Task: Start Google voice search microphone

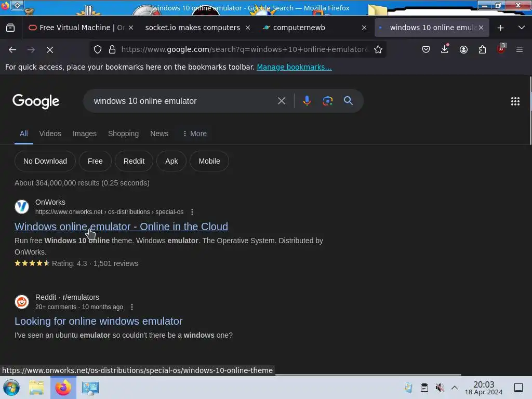Action: (307, 101)
